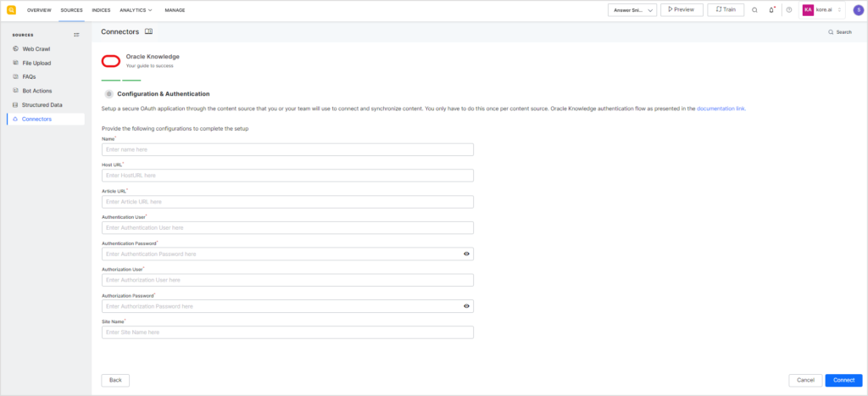Click the Cancel button
The width and height of the screenshot is (868, 396).
pos(805,381)
